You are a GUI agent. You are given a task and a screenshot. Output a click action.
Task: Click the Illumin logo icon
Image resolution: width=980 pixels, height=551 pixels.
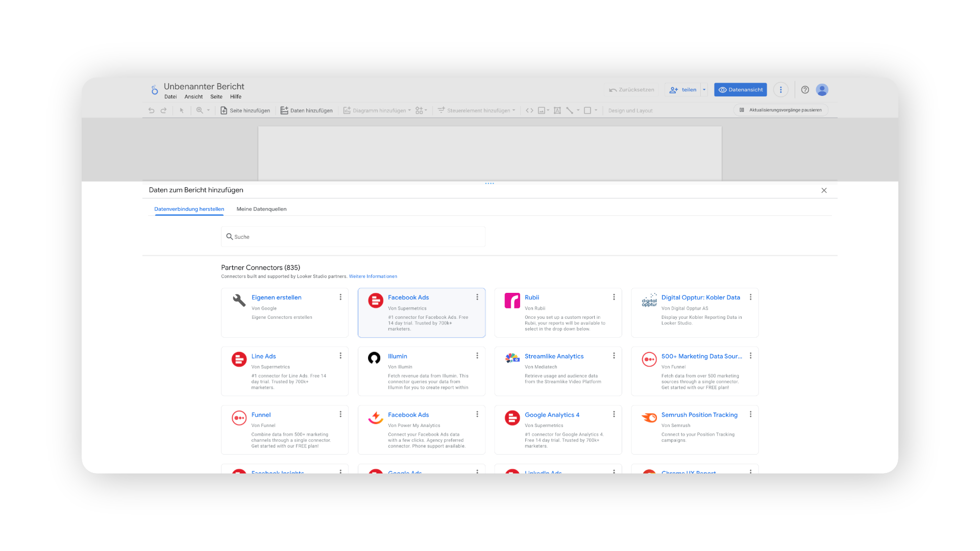pos(374,358)
